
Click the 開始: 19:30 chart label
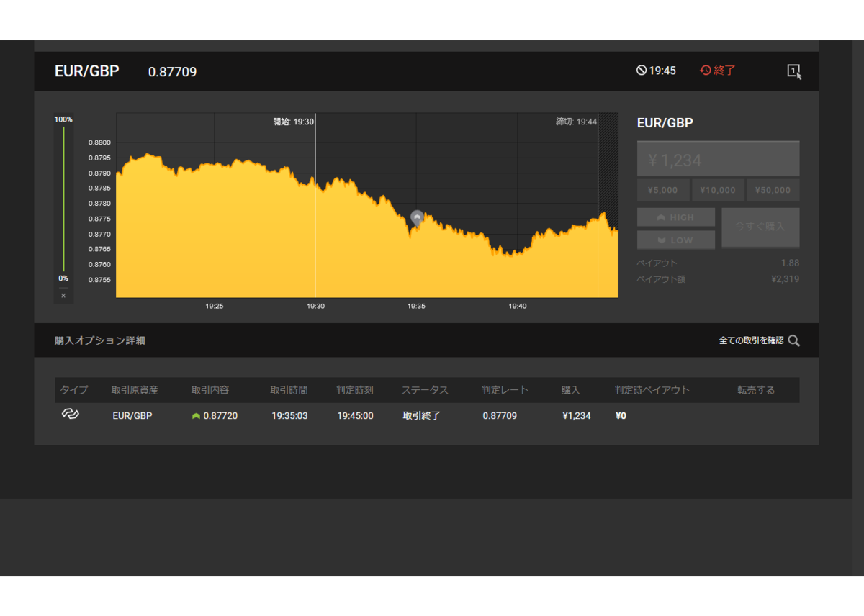coord(293,122)
